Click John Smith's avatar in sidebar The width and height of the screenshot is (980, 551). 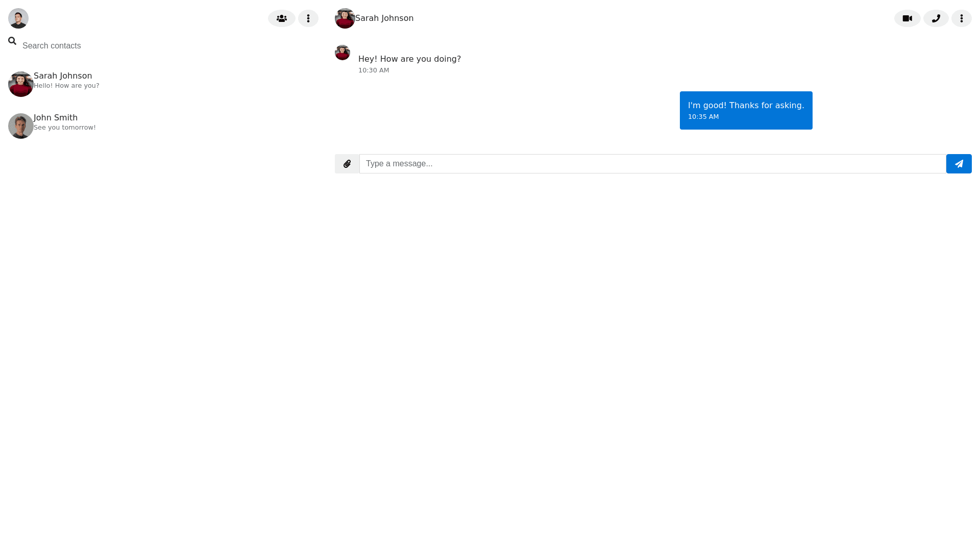(x=21, y=126)
